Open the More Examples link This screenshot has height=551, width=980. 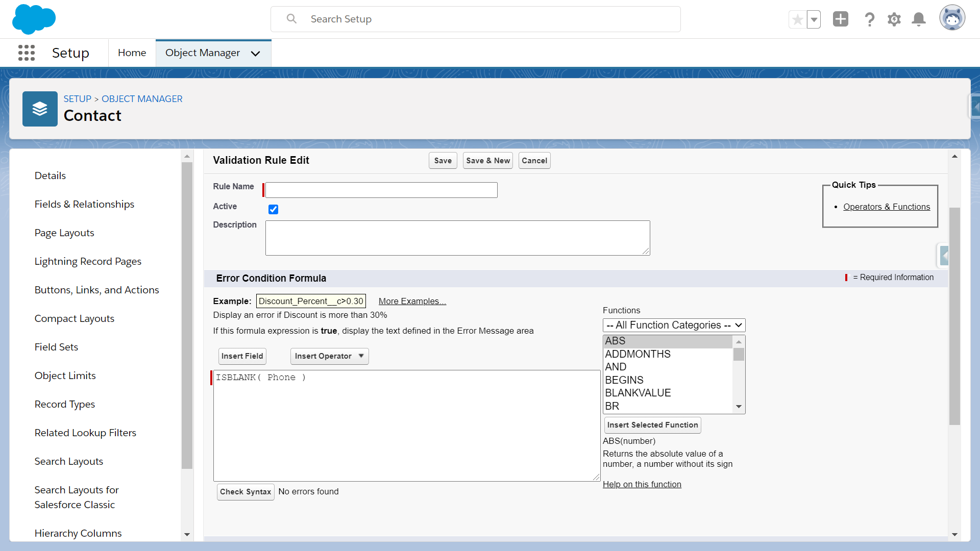pyautogui.click(x=412, y=301)
